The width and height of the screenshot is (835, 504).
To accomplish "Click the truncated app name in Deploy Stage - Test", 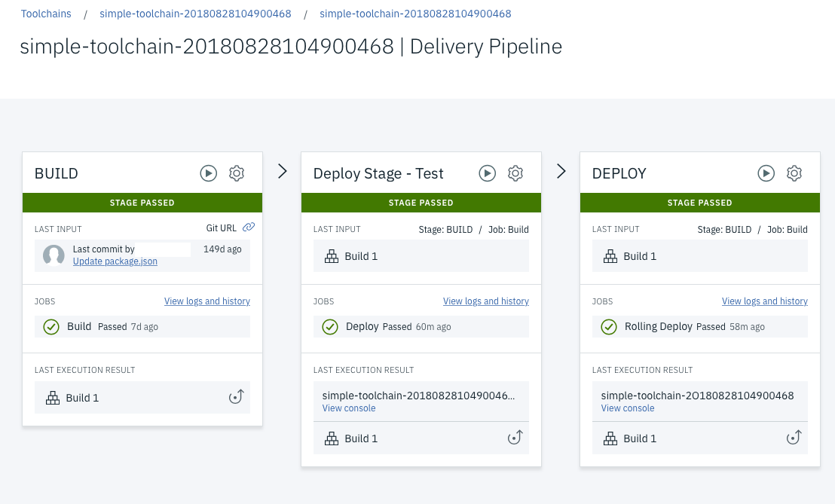I will (x=418, y=396).
